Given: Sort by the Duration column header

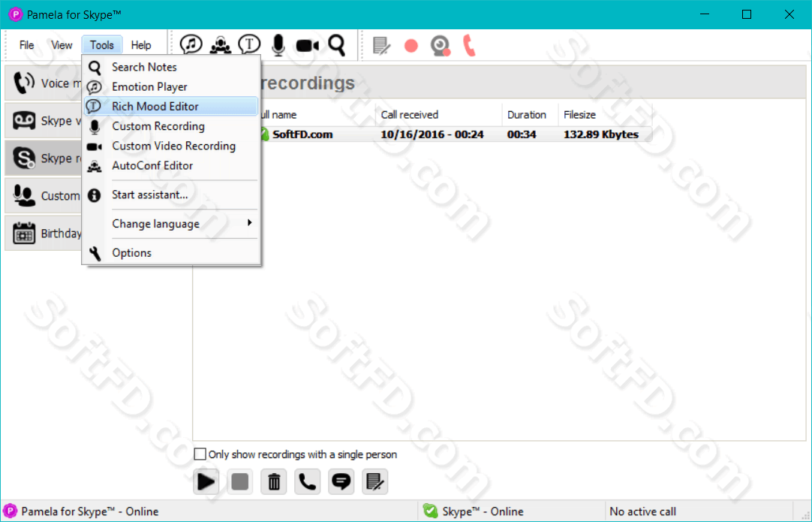Looking at the screenshot, I should click(530, 115).
